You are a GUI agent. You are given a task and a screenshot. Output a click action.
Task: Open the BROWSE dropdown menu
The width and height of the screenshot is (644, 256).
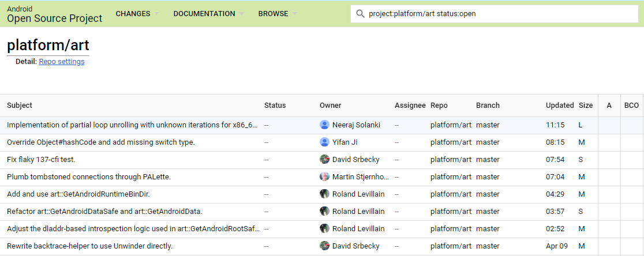[278, 14]
